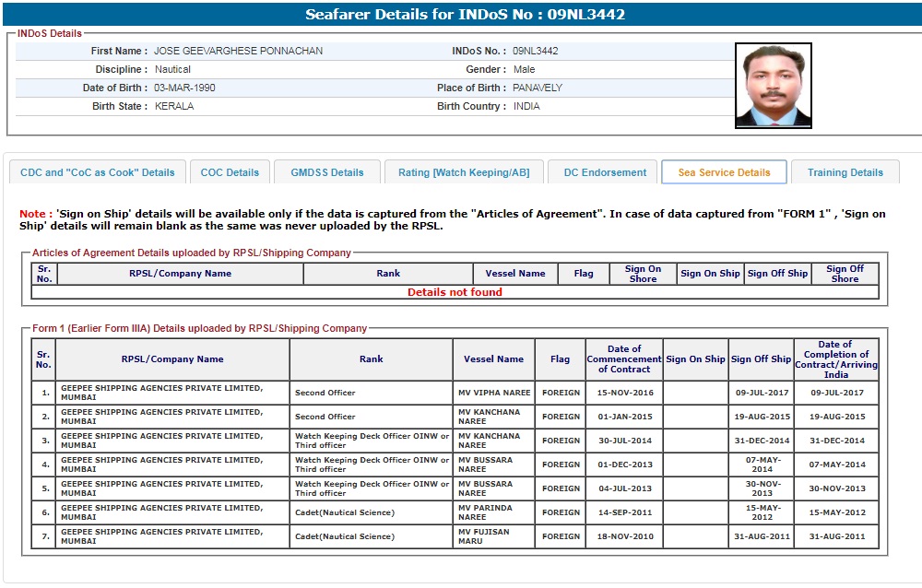Viewport: 922px width, 588px height.
Task: Open the Training Details tab
Action: (845, 172)
